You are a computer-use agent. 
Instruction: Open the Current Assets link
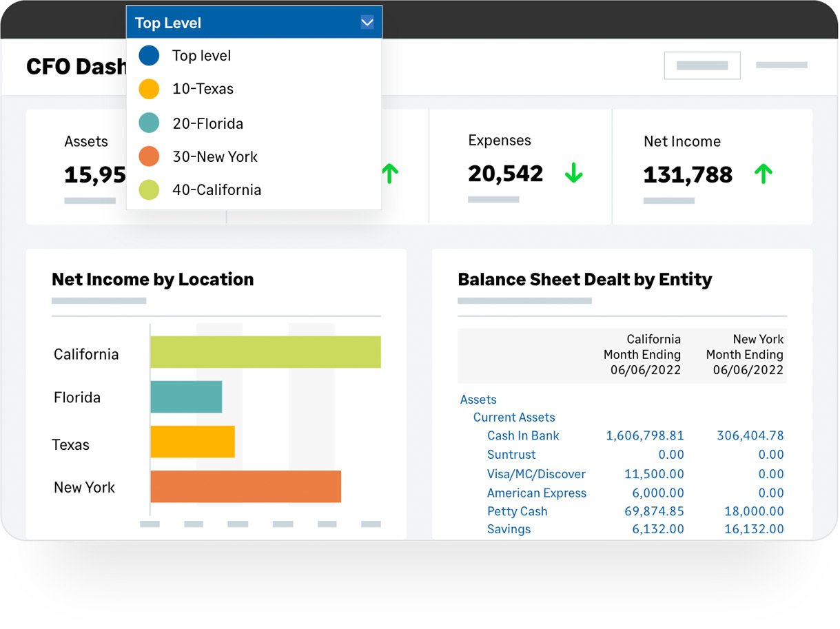[x=513, y=417]
